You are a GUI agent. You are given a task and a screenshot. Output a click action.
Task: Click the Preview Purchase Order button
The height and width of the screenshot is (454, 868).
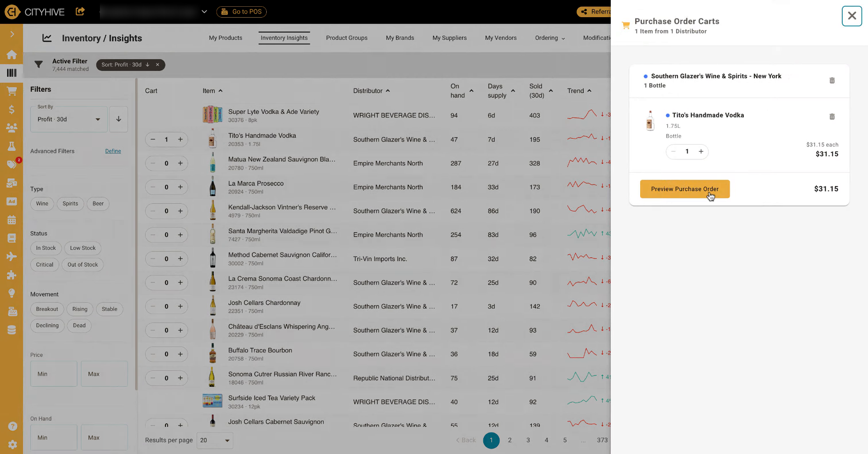[684, 189]
